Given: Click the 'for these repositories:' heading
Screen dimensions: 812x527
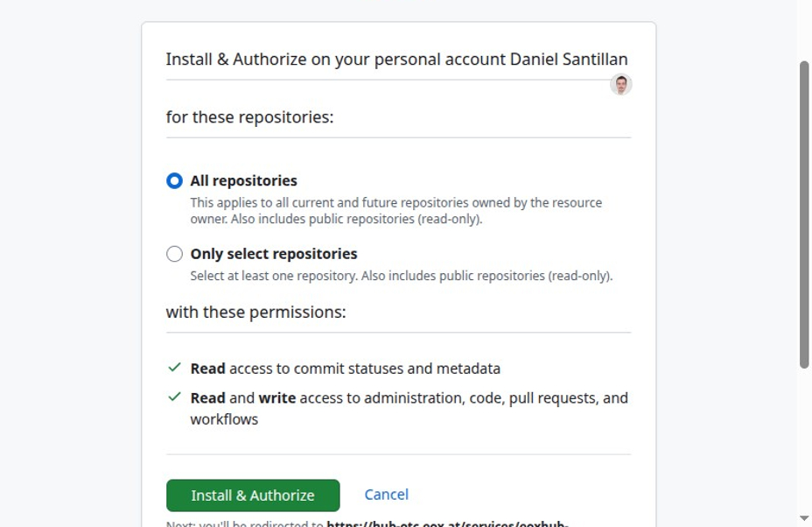Looking at the screenshot, I should (249, 117).
